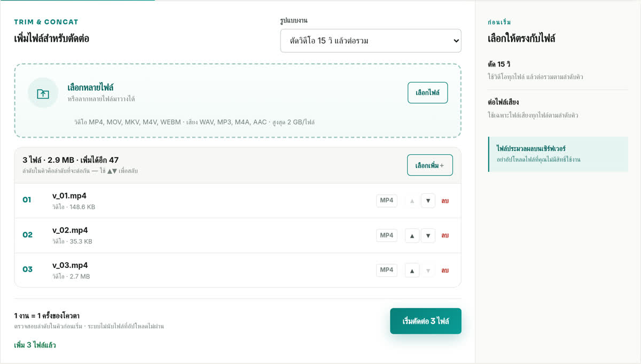Remove v_02.mp4 using ลบ
This screenshot has height=364, width=641.
tap(445, 235)
